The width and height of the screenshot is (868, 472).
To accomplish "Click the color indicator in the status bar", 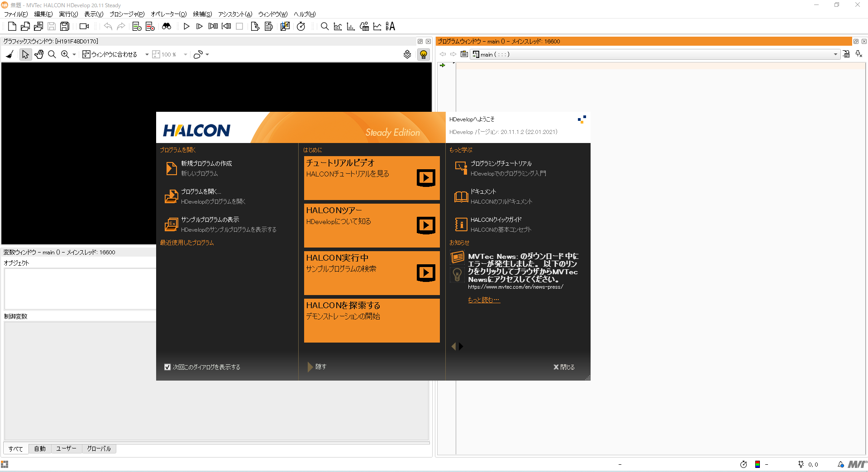I will (x=758, y=464).
